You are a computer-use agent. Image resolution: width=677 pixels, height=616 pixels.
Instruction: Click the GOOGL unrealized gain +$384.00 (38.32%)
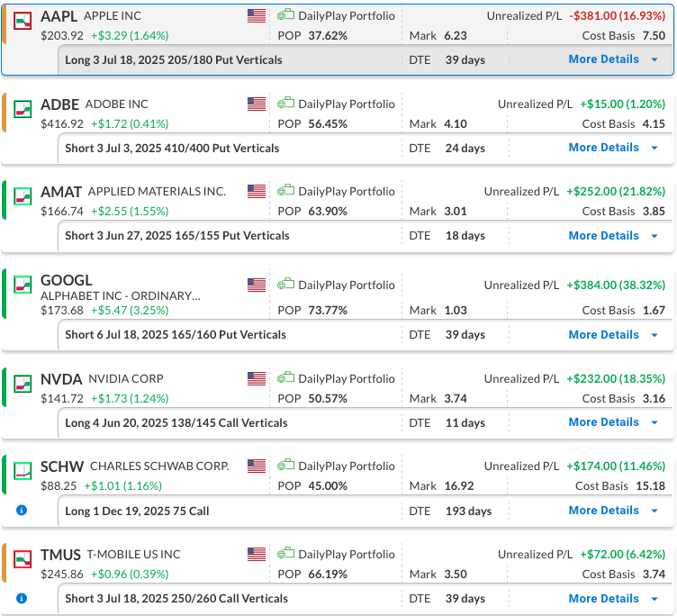click(616, 285)
